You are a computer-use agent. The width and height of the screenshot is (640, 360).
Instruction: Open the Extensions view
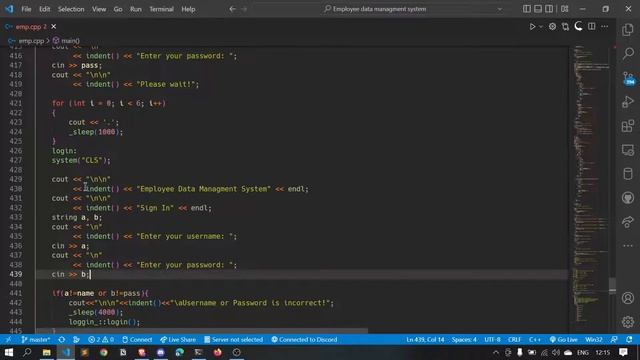628,126
